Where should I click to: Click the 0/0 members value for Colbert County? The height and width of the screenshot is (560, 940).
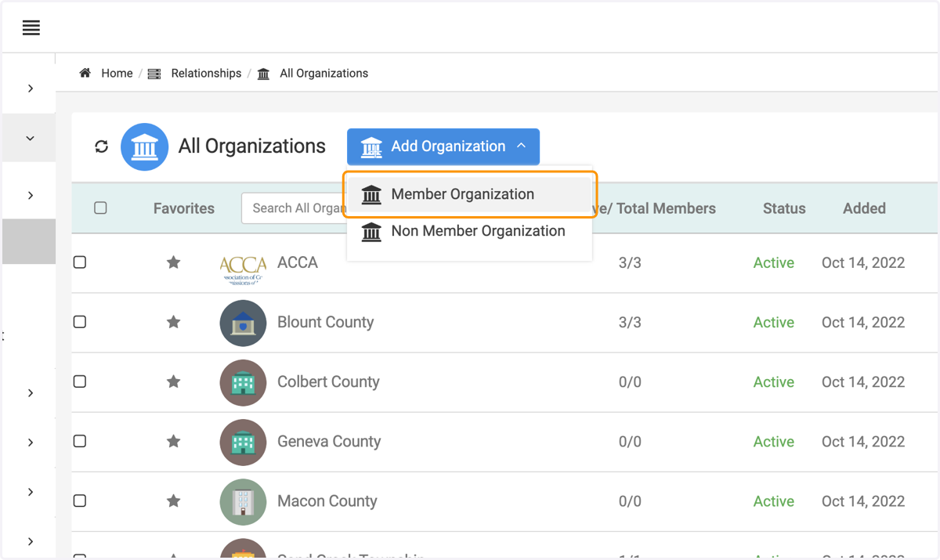click(630, 381)
